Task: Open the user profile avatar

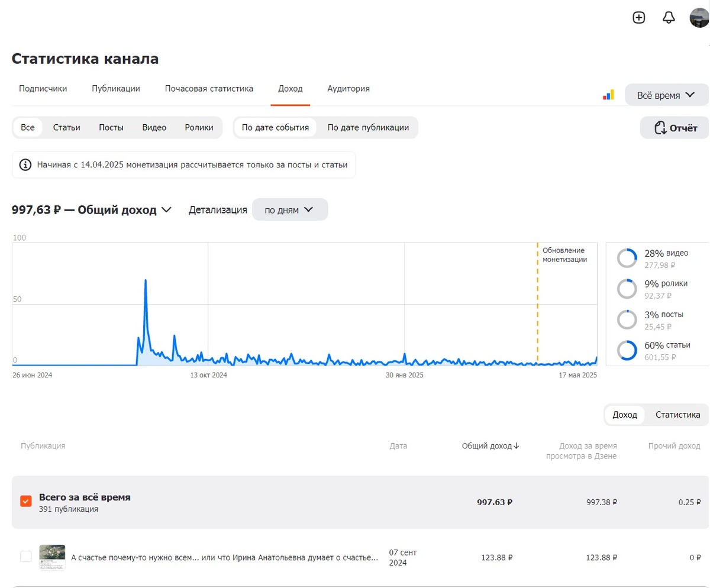Action: pyautogui.click(x=700, y=18)
